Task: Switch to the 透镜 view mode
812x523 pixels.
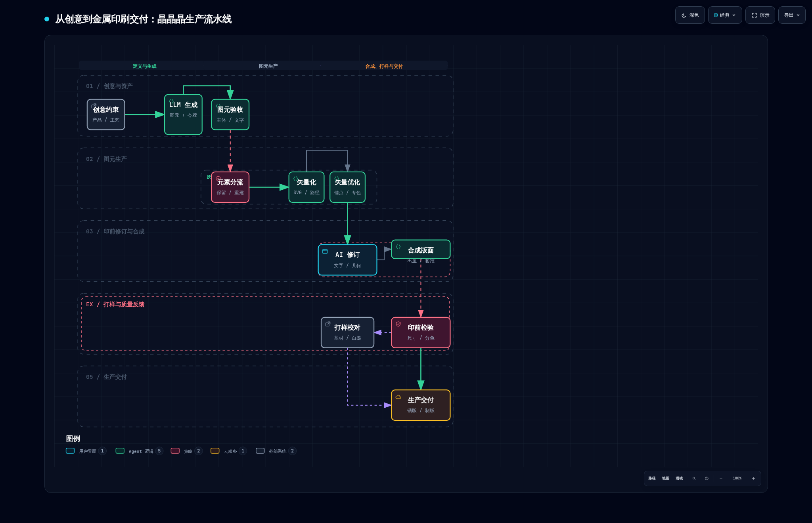Action: click(679, 478)
